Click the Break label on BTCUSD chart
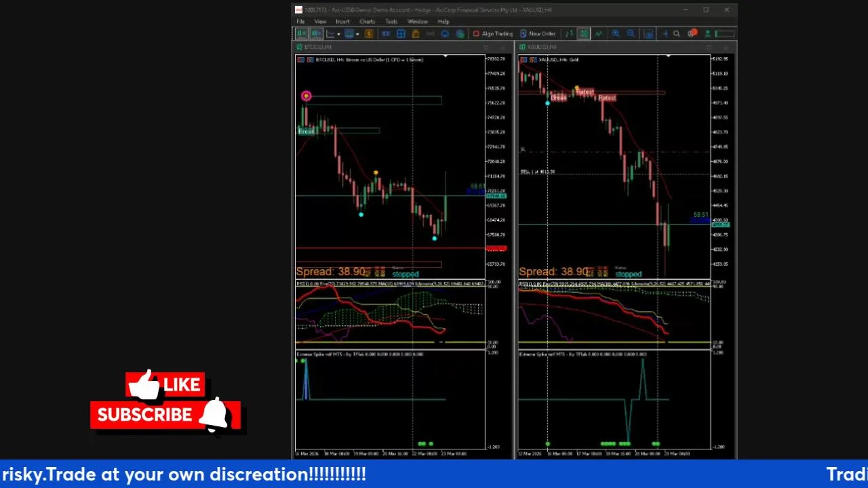 click(x=306, y=131)
